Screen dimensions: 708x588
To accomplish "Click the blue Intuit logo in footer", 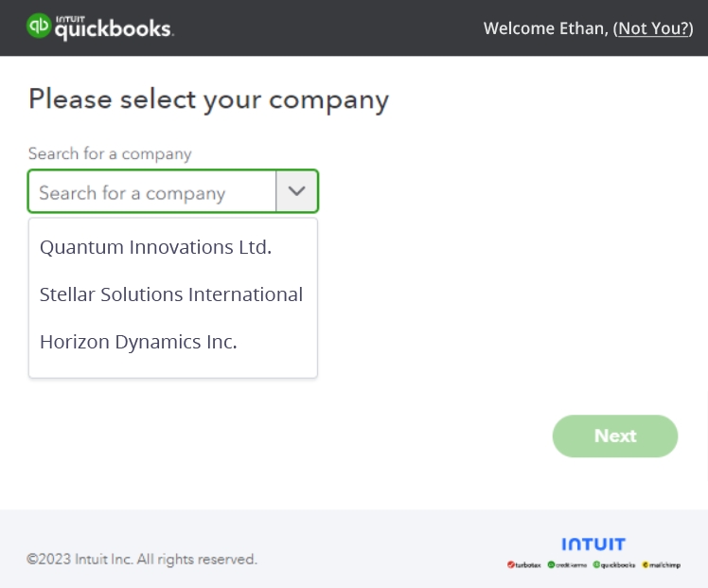I will pos(593,544).
